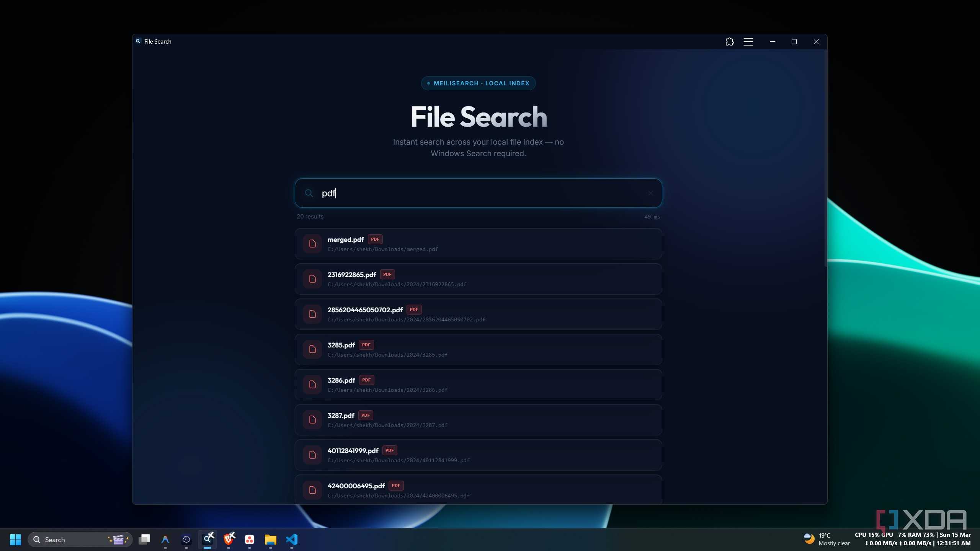Image resolution: width=980 pixels, height=551 pixels.
Task: Click path ending 2024/3287.pdf
Action: click(x=387, y=425)
